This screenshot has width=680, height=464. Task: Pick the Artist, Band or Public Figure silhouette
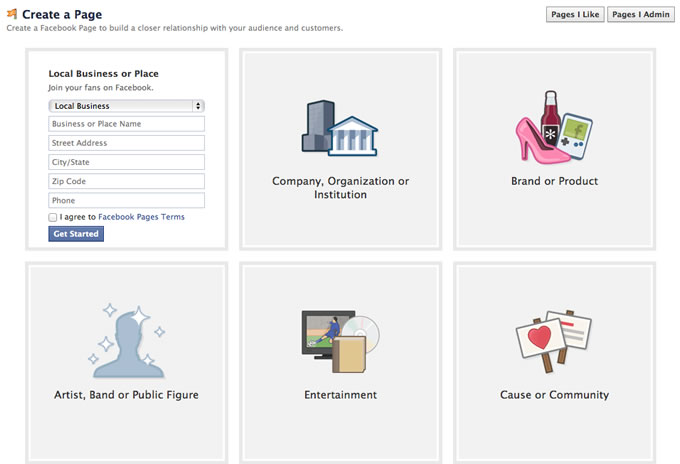pyautogui.click(x=127, y=341)
